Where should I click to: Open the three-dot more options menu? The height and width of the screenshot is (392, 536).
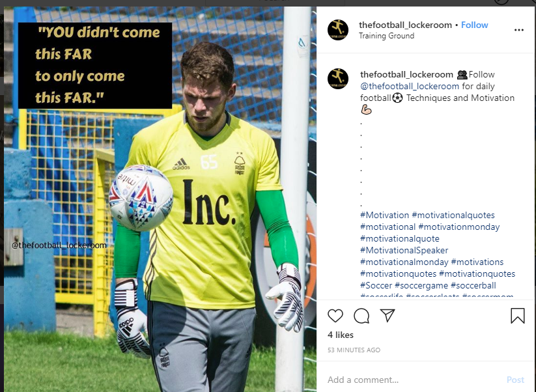pyautogui.click(x=519, y=30)
